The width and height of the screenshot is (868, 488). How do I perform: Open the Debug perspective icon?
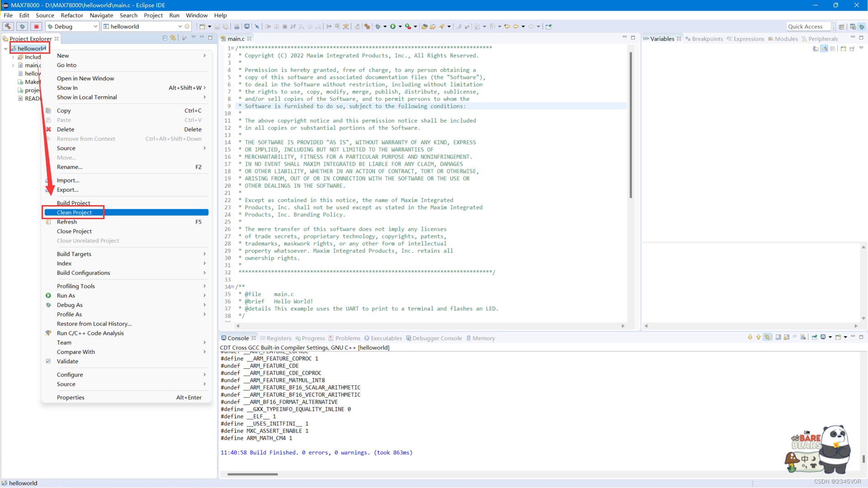pyautogui.click(x=862, y=27)
